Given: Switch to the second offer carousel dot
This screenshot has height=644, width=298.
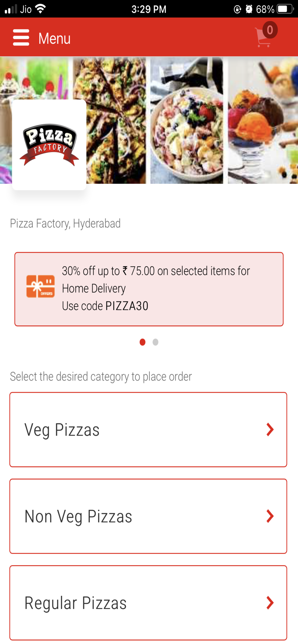Looking at the screenshot, I should [155, 342].
